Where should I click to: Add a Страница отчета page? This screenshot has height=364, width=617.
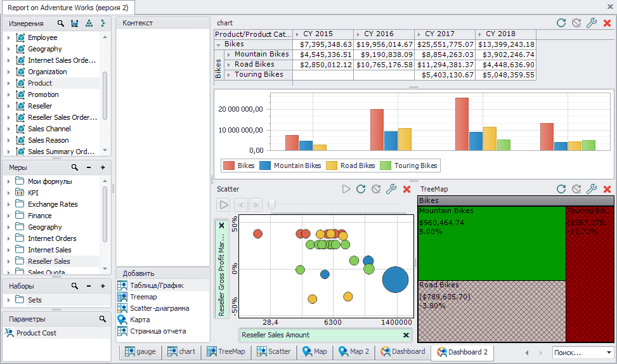(x=163, y=331)
